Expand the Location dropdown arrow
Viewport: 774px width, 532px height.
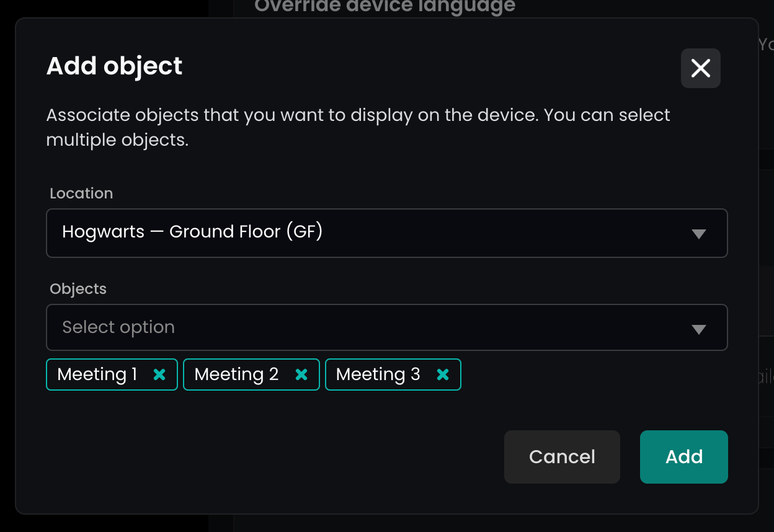[x=699, y=234]
